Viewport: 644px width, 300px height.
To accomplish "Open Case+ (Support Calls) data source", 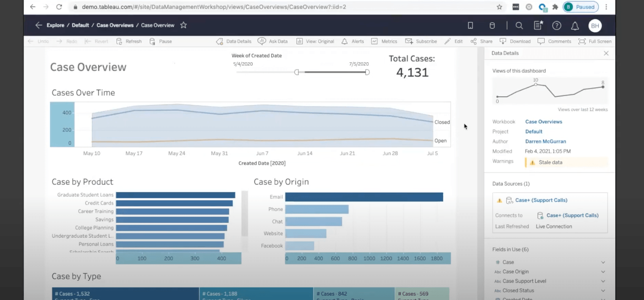I will [x=541, y=200].
